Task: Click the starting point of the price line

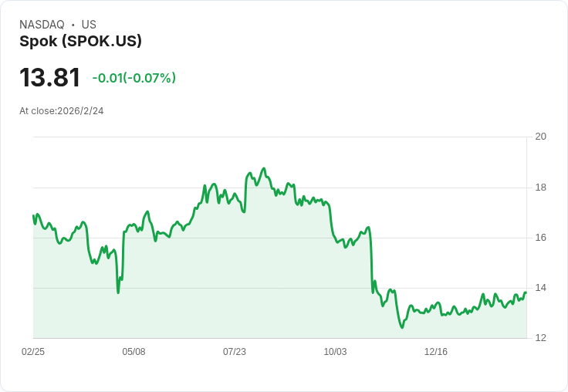Action: click(33, 216)
